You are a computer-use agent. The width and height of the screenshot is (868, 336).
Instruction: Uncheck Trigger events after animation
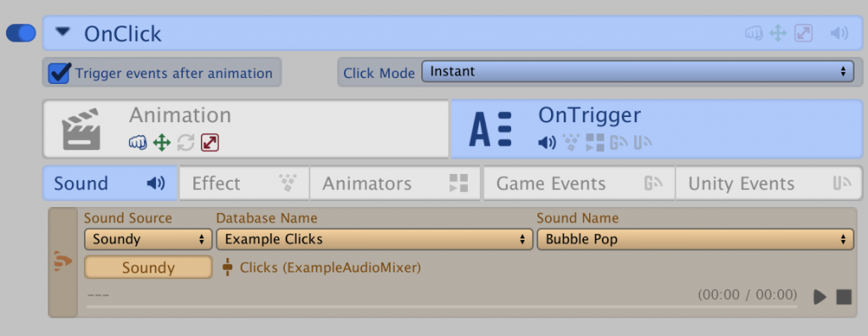(x=59, y=73)
